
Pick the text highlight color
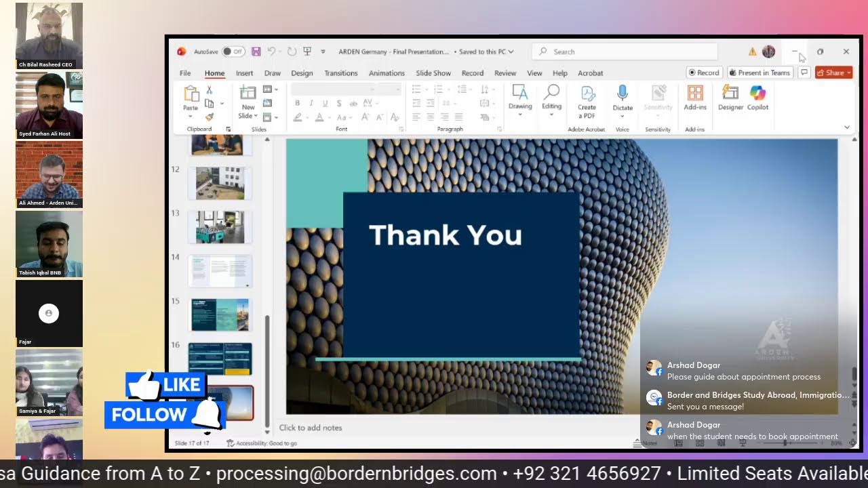click(x=298, y=117)
